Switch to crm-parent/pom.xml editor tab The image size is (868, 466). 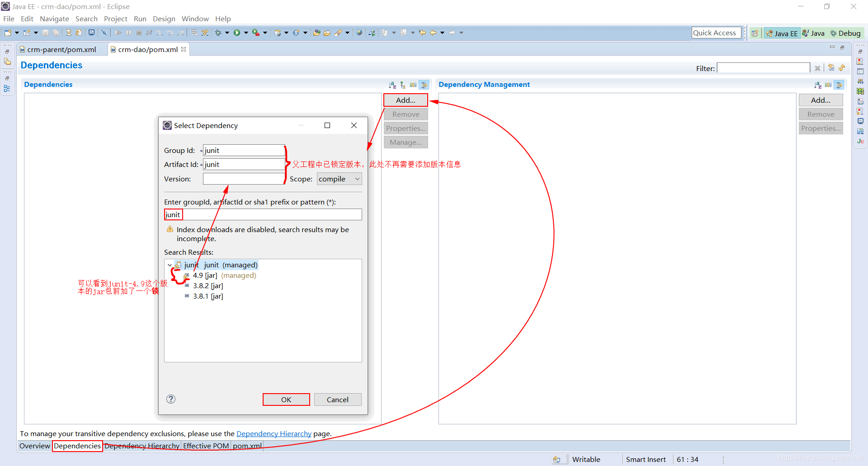[x=61, y=49]
